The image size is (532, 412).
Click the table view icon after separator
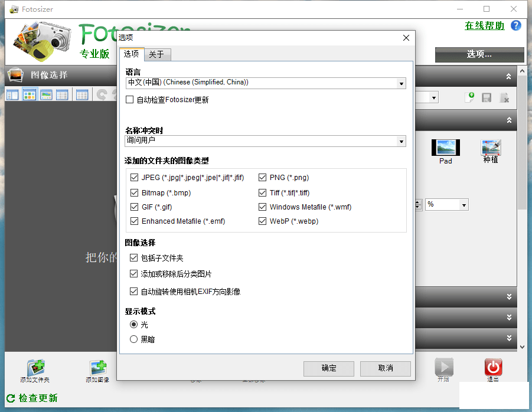[x=82, y=95]
